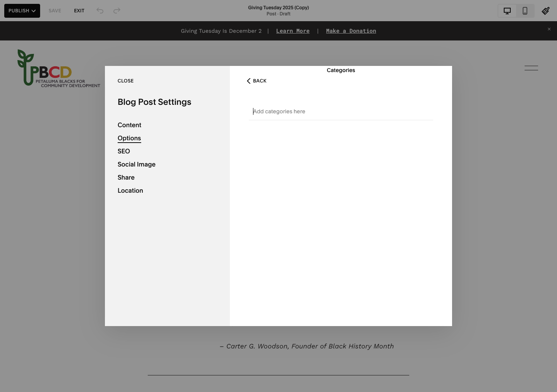
Task: Open the Publish dropdown
Action: pyautogui.click(x=22, y=11)
